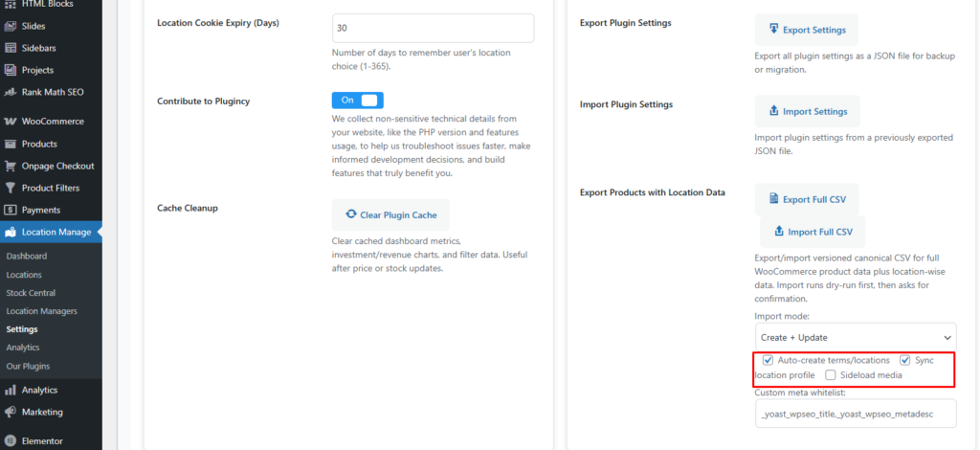Click the Payments icon in sidebar
This screenshot has width=980, height=450.
[11, 210]
